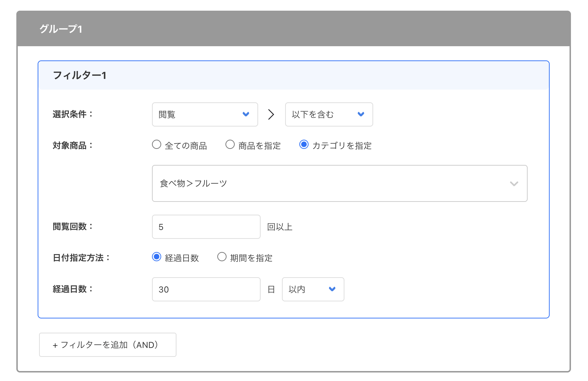Image resolution: width=588 pixels, height=381 pixels.
Task: Select the 商品を指定 radio button
Action: tap(230, 145)
